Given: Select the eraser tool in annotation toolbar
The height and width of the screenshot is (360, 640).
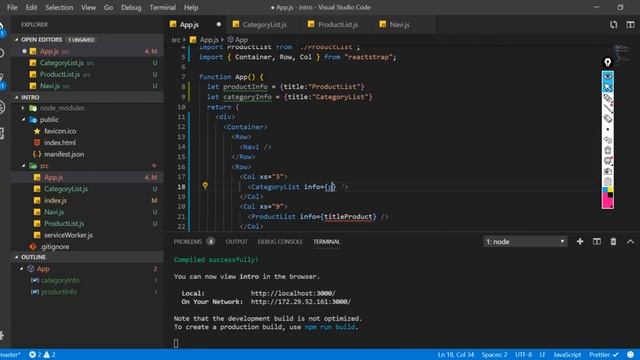Looking at the screenshot, I should point(607,118).
